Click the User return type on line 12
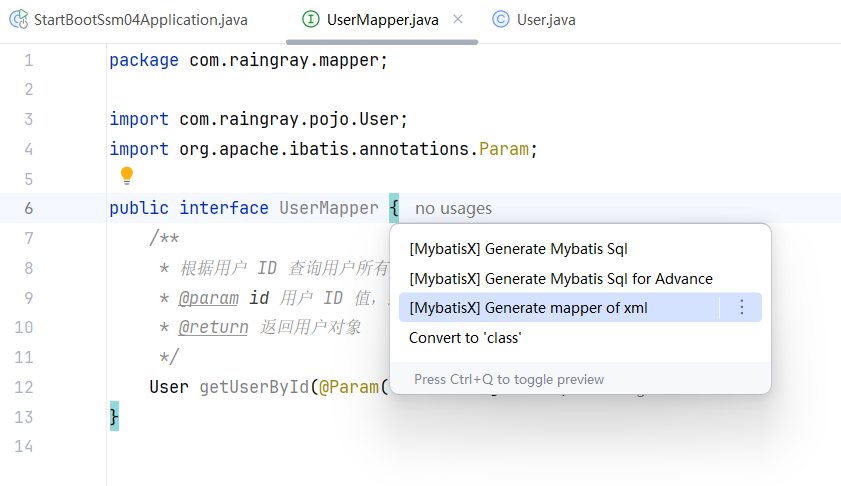 point(169,387)
